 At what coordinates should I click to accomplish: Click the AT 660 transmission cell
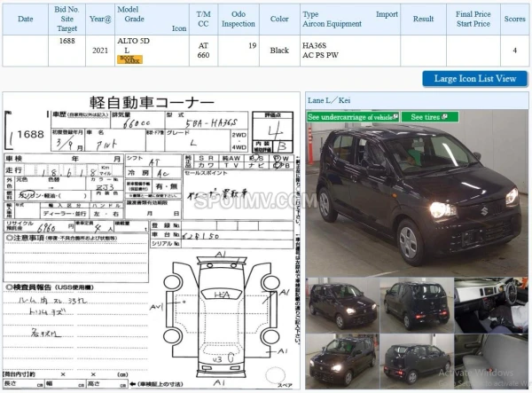click(204, 51)
